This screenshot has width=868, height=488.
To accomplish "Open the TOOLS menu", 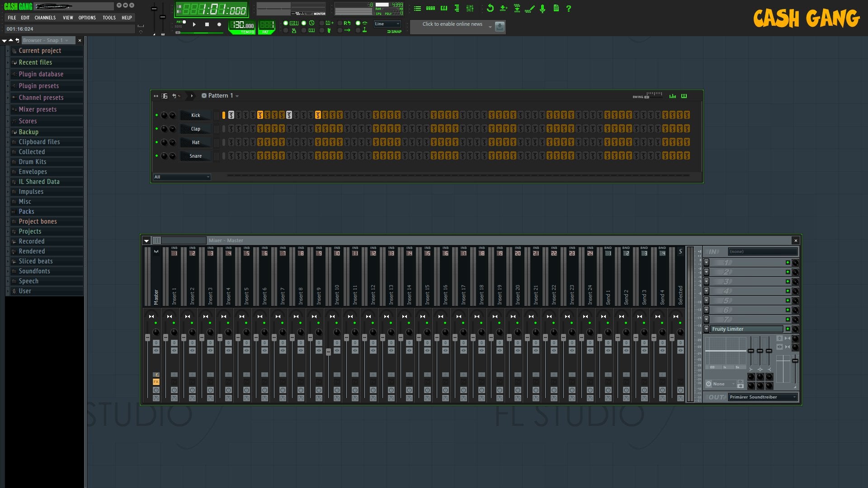I will 109,18.
